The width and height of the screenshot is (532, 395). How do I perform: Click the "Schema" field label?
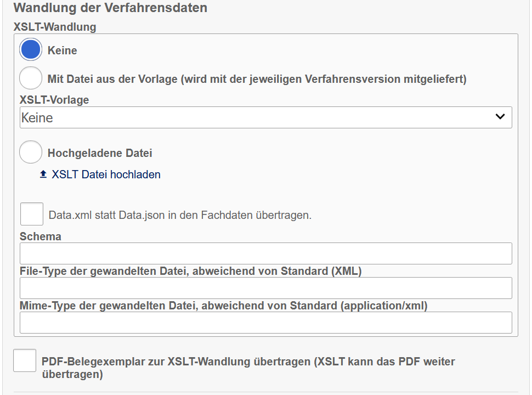point(34,236)
